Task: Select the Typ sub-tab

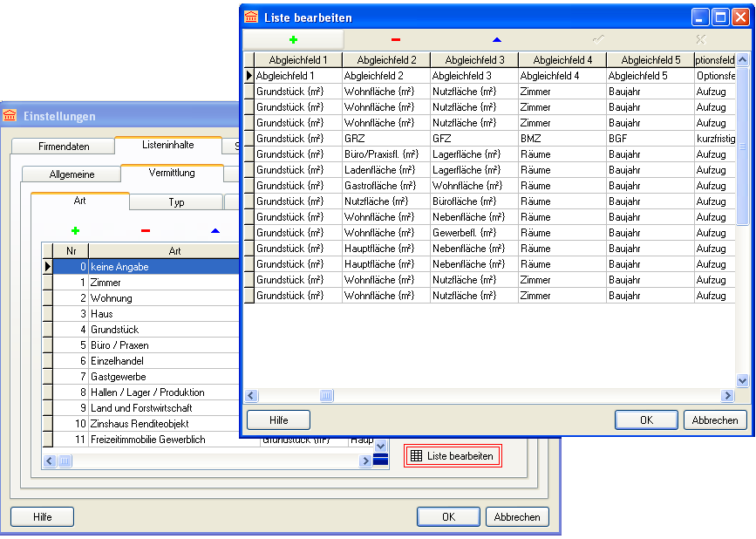Action: click(176, 201)
